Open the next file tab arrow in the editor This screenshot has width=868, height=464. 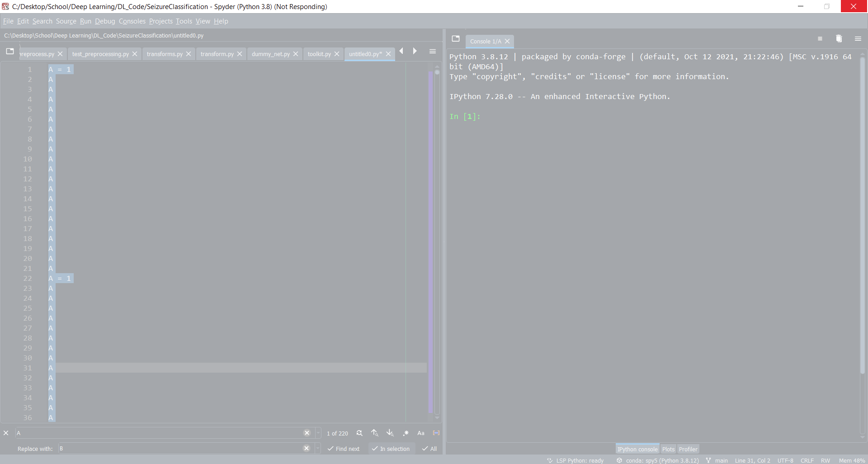click(415, 51)
